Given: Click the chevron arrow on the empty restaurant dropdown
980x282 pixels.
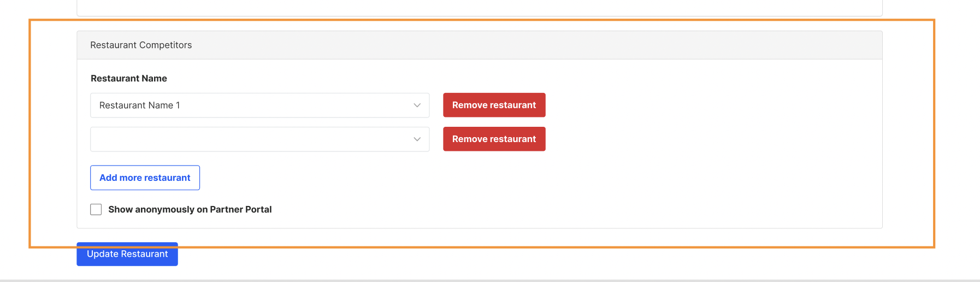Looking at the screenshot, I should (417, 139).
